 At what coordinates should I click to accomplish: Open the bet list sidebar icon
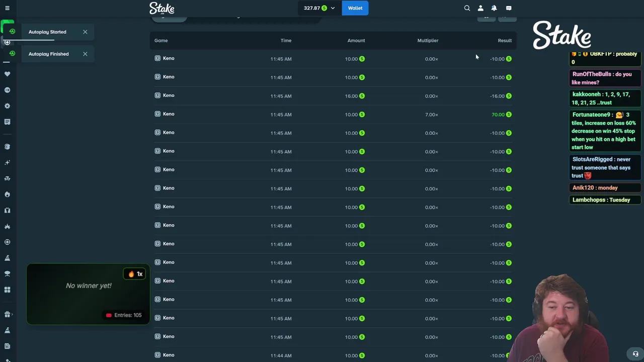click(7, 122)
